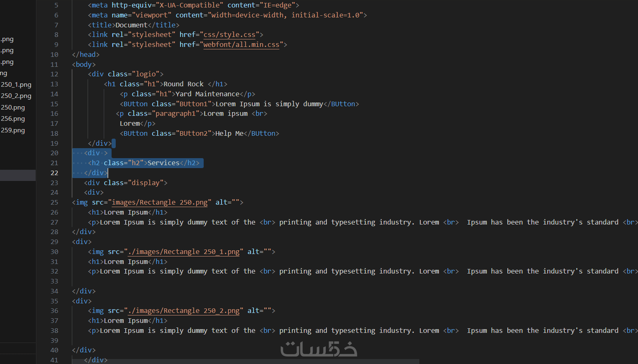Place cursor in the Services heading text

coord(163,163)
